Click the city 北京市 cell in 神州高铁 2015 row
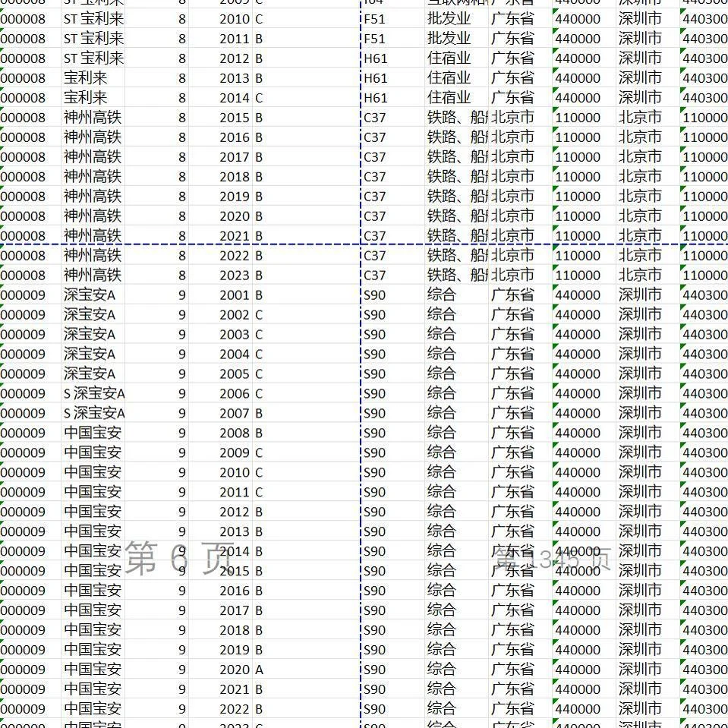 click(x=648, y=118)
